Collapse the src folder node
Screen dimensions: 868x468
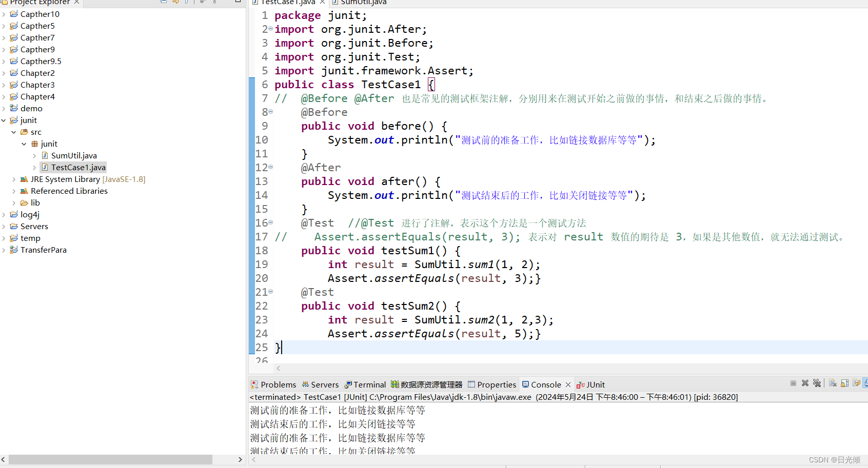pos(14,132)
